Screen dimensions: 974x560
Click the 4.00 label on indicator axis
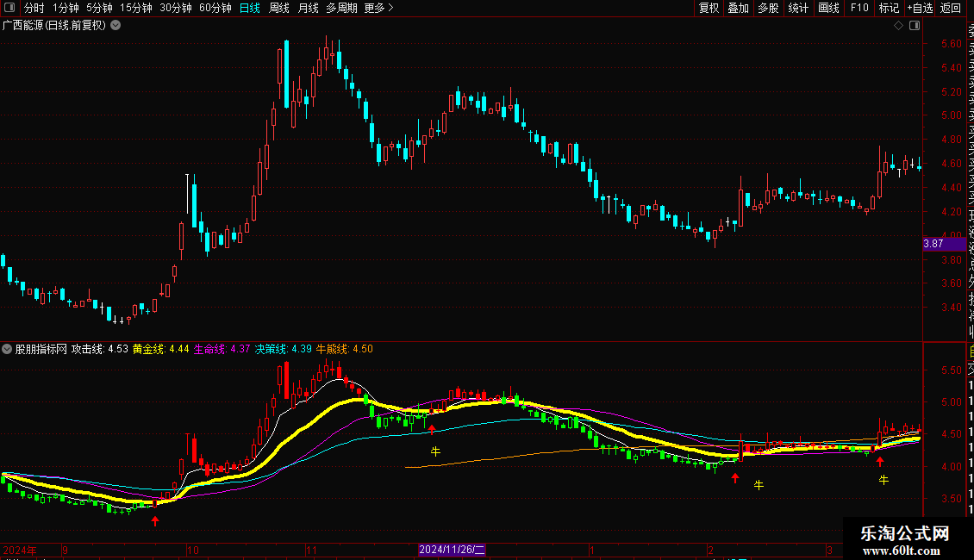click(x=952, y=466)
